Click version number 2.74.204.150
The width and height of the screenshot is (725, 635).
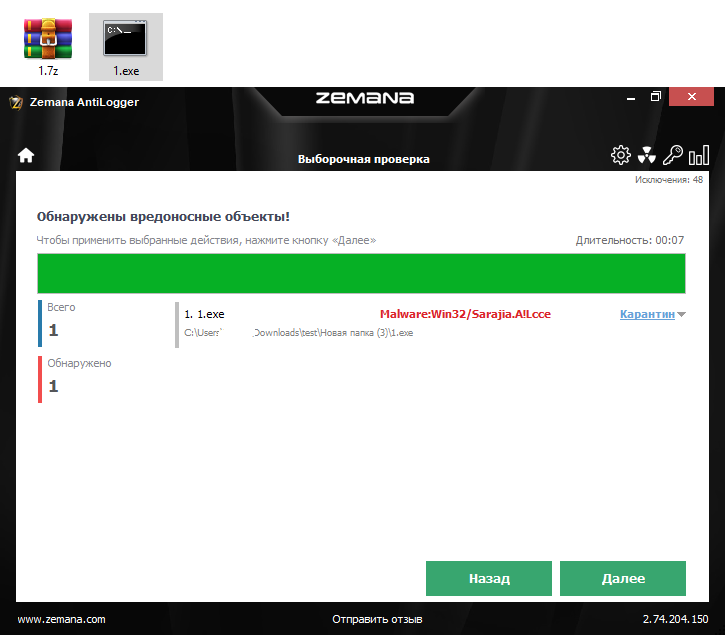675,619
